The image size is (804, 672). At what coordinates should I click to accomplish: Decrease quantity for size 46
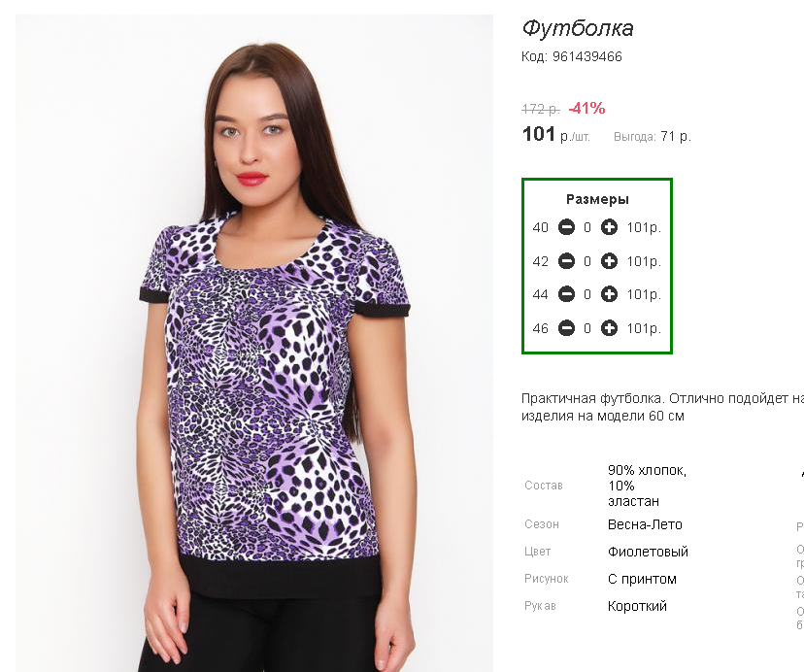(x=566, y=328)
